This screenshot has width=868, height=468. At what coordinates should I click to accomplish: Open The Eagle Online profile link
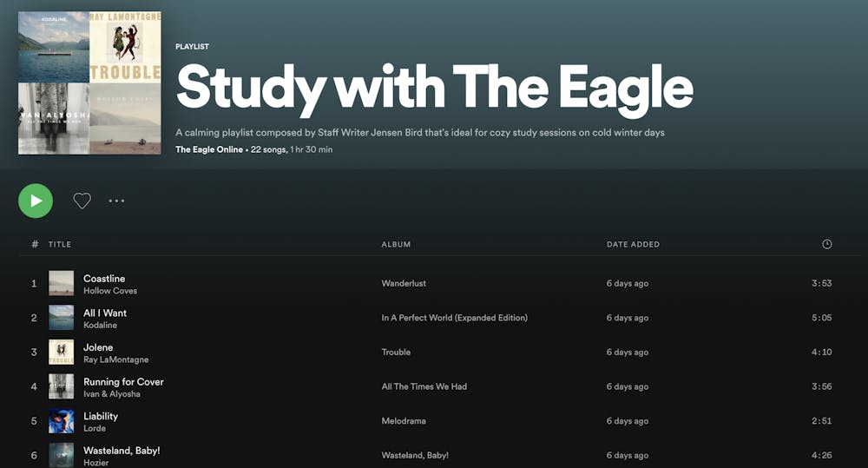pos(209,149)
